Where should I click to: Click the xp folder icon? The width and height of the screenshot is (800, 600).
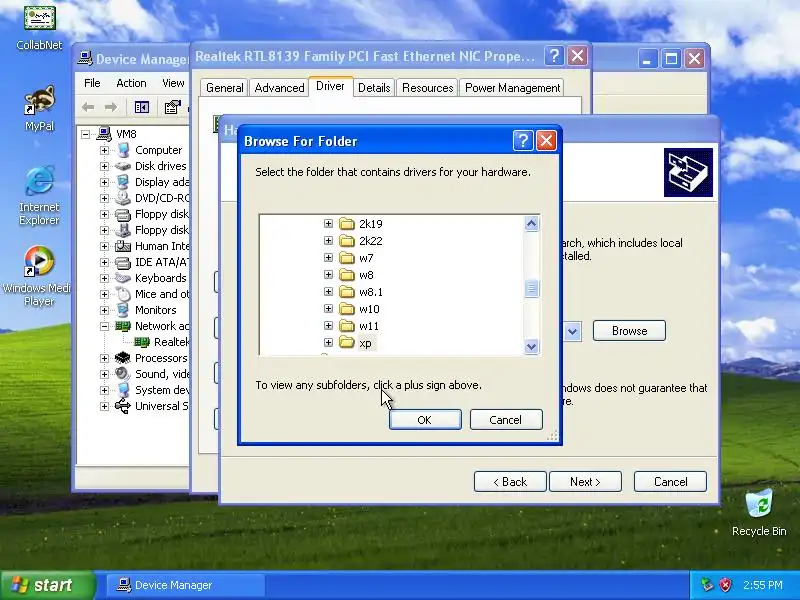pyautogui.click(x=347, y=342)
